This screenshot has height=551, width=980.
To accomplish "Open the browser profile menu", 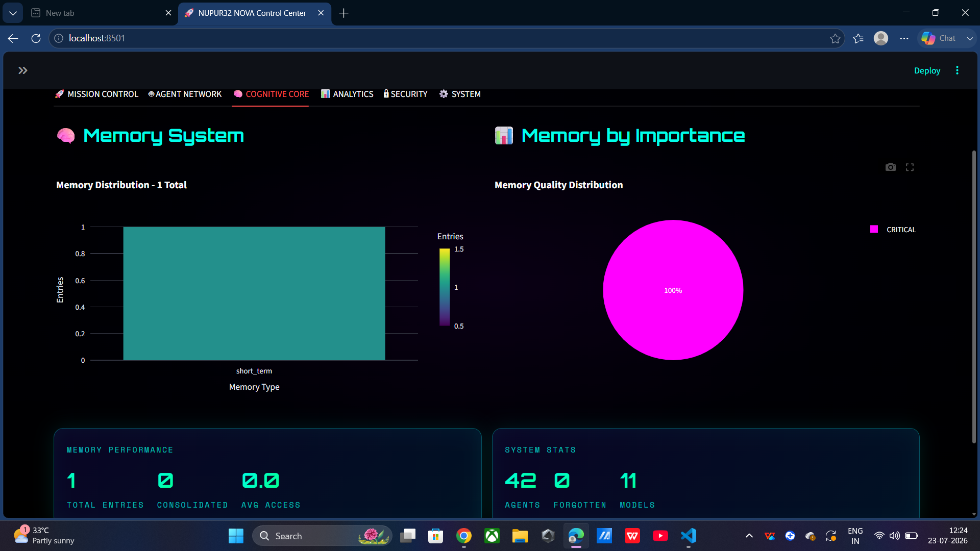I will (x=881, y=38).
